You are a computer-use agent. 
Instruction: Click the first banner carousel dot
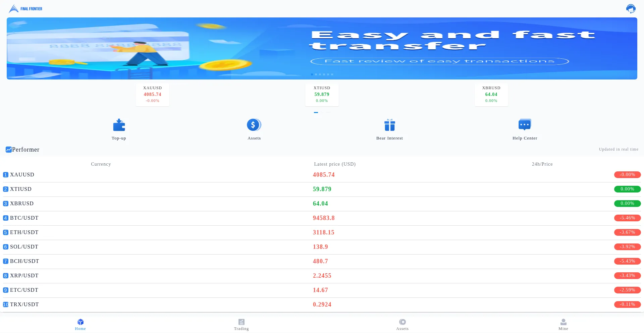pyautogui.click(x=312, y=74)
